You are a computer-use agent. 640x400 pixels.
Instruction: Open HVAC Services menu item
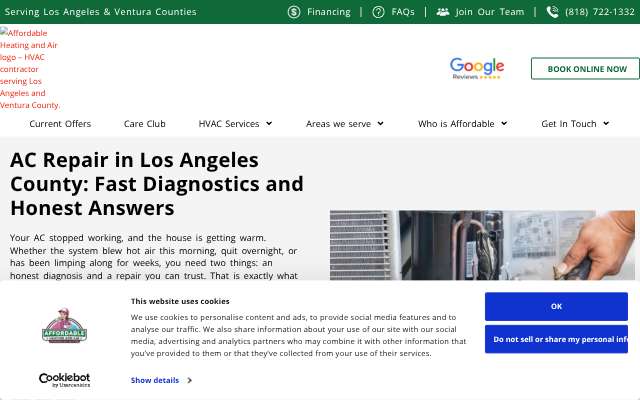(x=229, y=124)
